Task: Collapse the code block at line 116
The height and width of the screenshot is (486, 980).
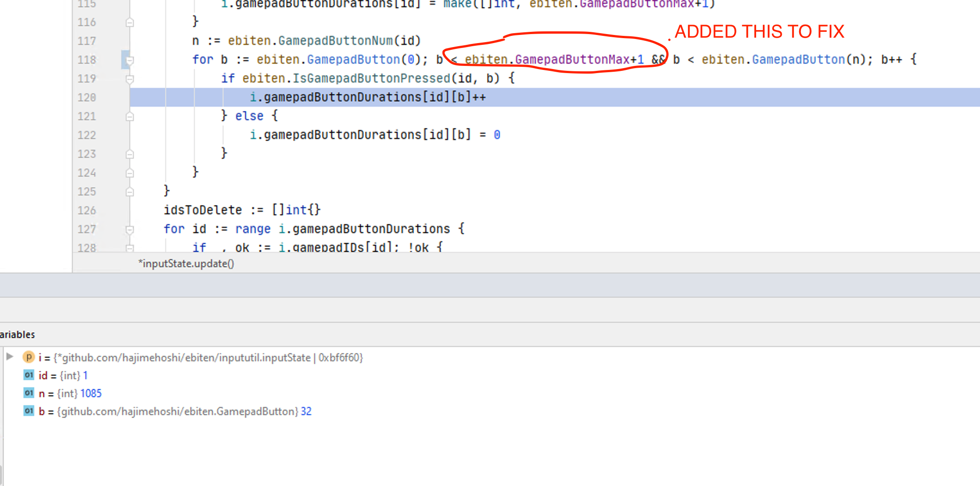Action: point(130,22)
